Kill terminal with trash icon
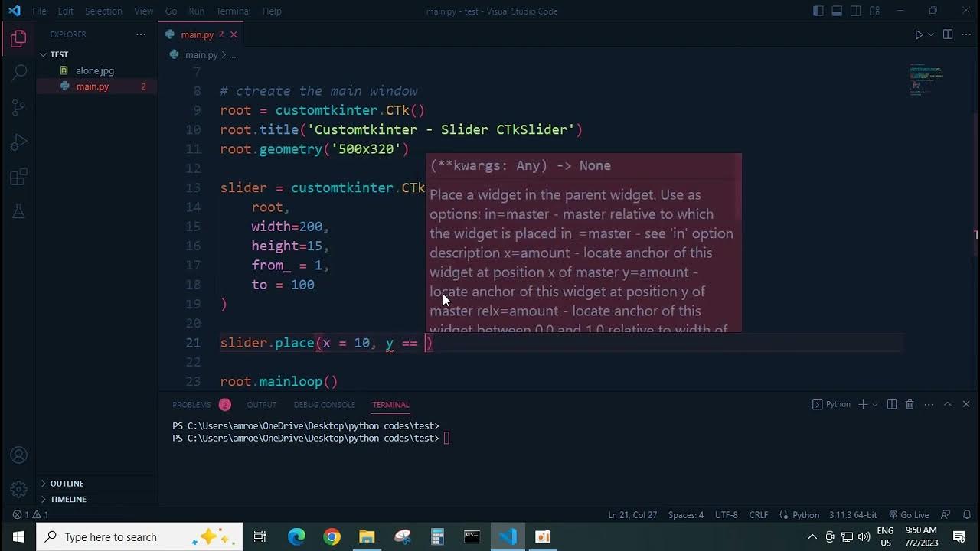Viewport: 980px width, 551px height. pyautogui.click(x=910, y=404)
